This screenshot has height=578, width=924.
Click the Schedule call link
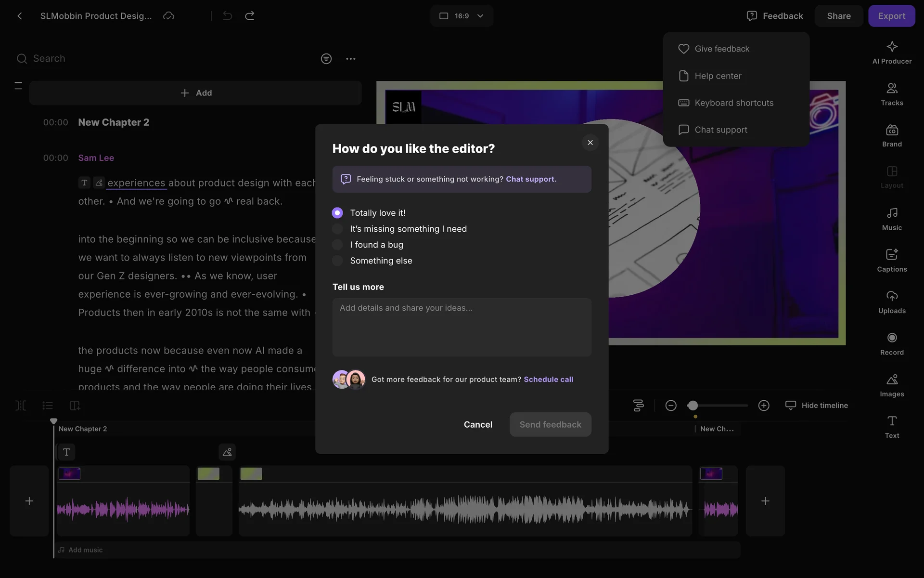[548, 380]
